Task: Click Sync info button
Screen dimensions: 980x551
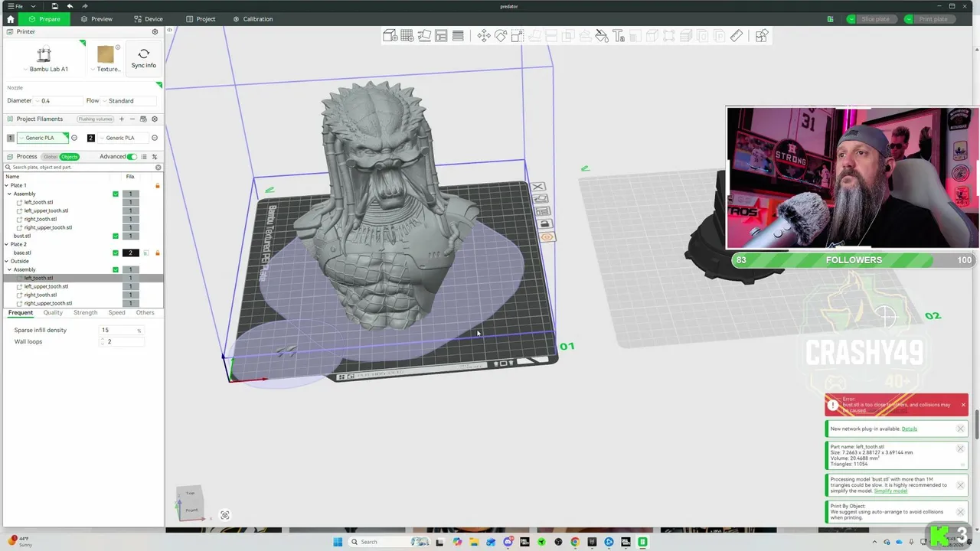Action: tap(144, 58)
